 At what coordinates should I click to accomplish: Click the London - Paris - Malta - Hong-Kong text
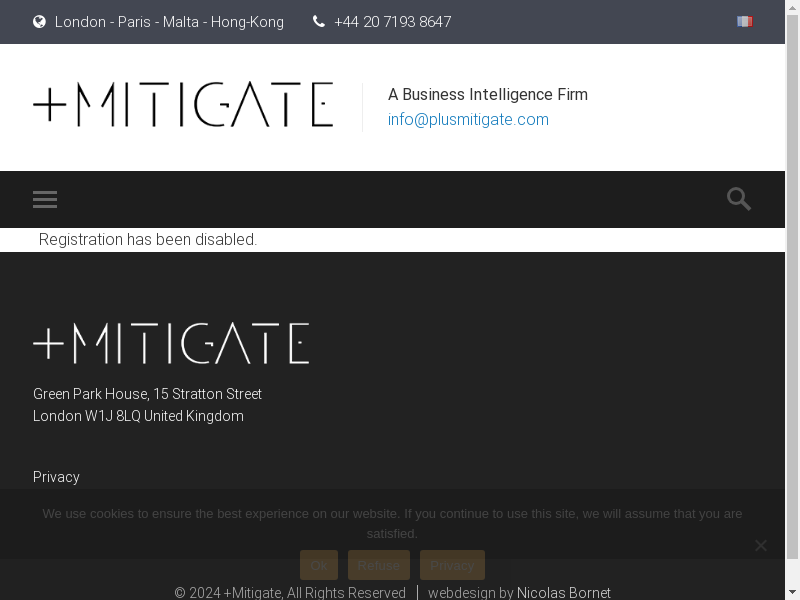click(169, 21)
